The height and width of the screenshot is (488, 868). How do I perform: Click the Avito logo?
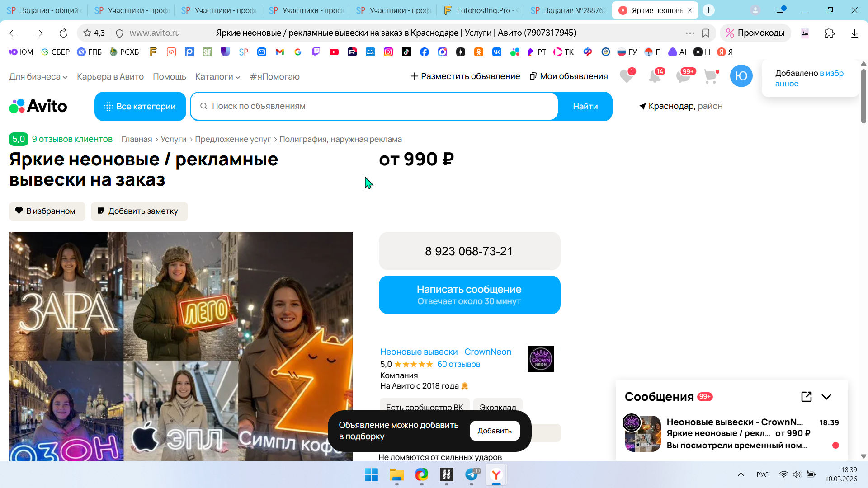38,106
